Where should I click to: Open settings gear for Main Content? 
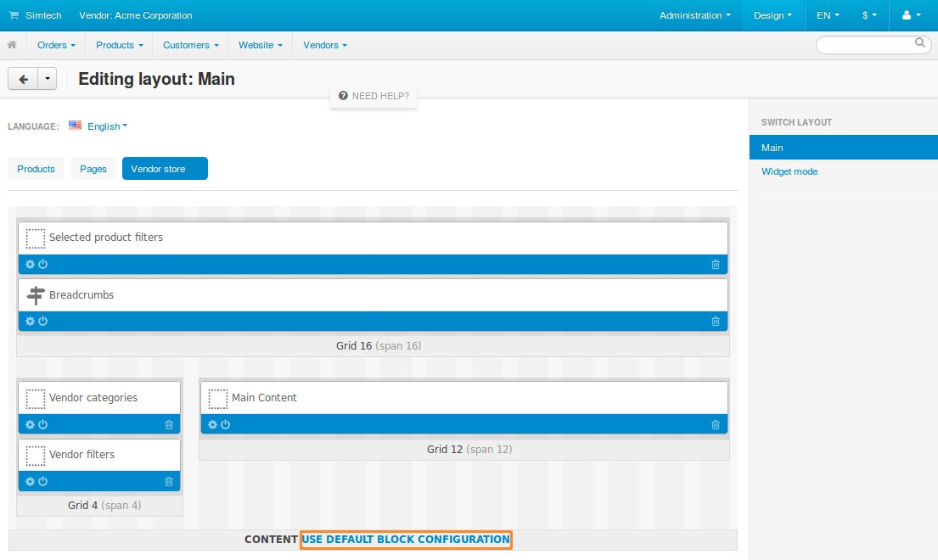pyautogui.click(x=212, y=424)
